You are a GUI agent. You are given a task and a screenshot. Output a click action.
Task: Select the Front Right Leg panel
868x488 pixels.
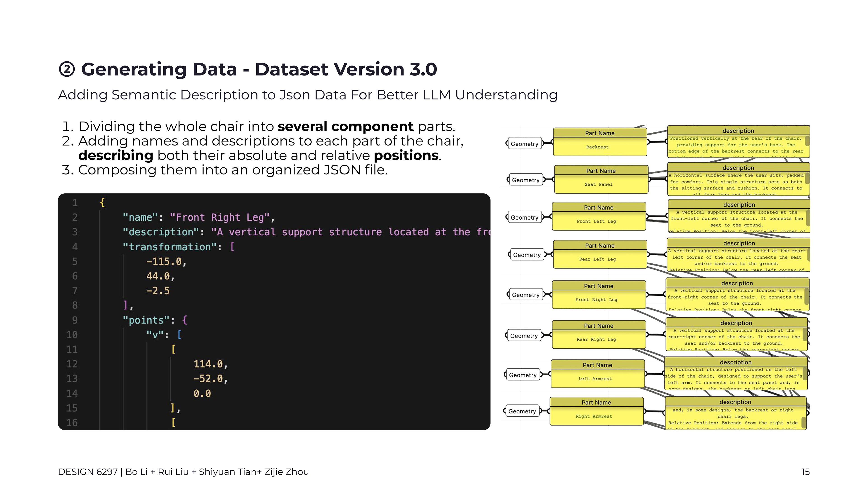[599, 295]
